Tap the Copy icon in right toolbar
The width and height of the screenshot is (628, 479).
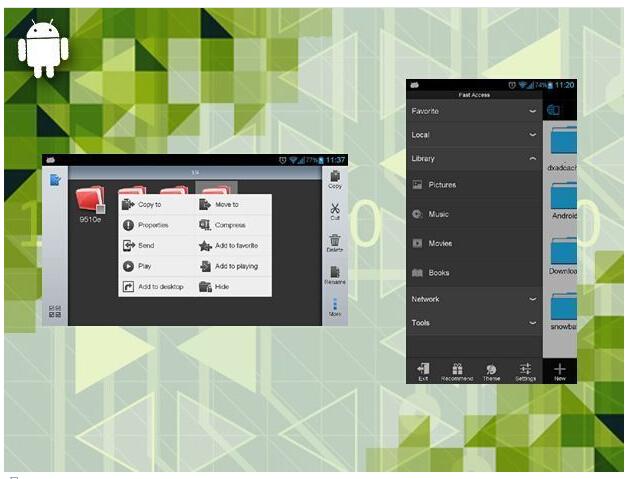point(335,178)
